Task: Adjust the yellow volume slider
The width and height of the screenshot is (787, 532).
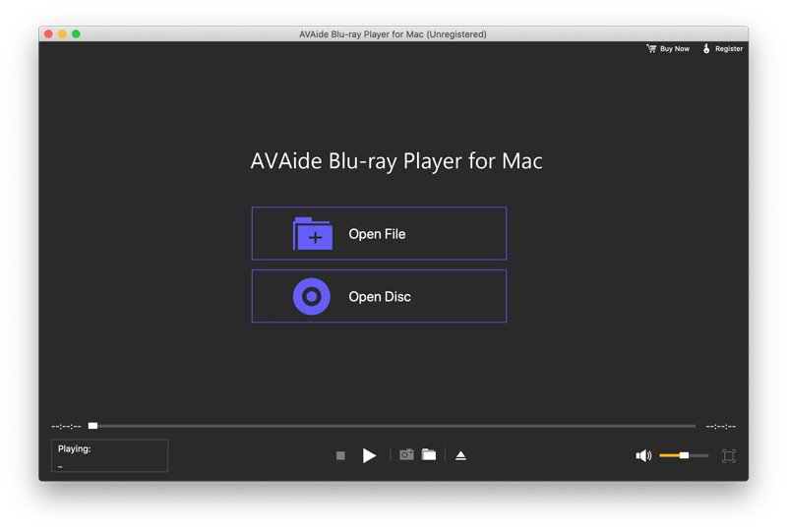Action: click(x=684, y=455)
